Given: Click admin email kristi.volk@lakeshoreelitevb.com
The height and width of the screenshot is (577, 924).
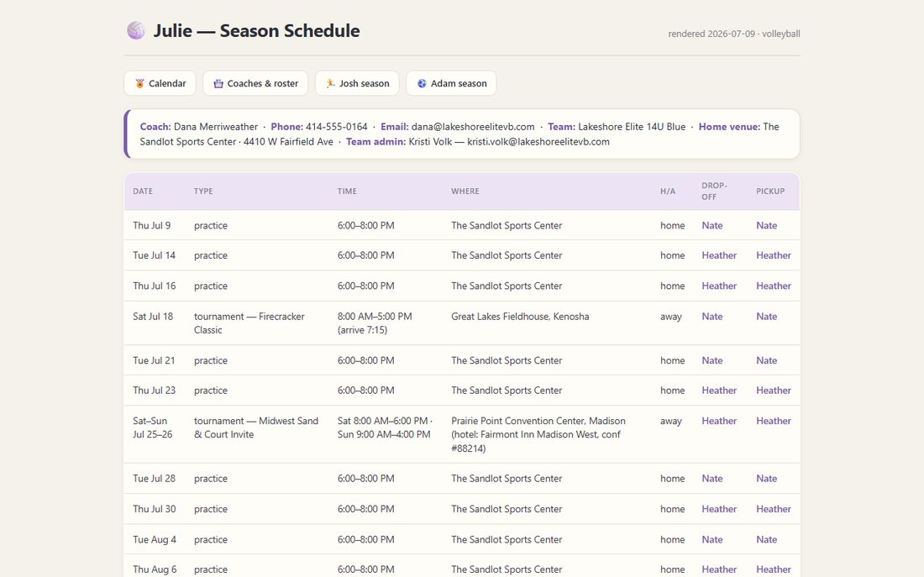Looking at the screenshot, I should tap(538, 141).
